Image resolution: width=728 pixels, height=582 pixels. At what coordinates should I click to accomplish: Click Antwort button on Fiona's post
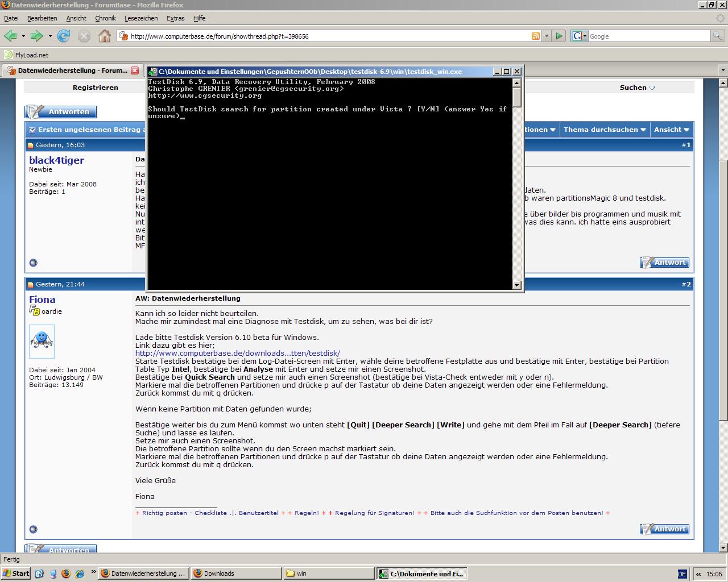tap(664, 529)
